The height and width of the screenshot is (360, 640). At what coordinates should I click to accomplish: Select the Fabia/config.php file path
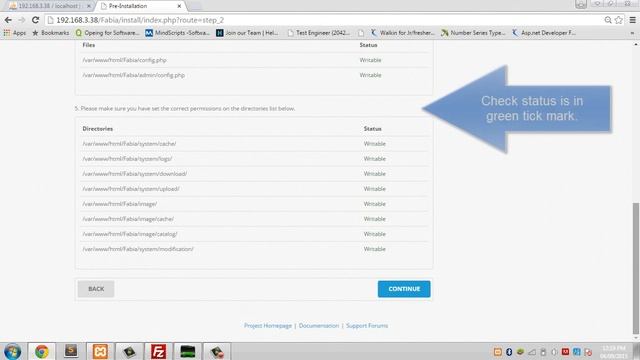click(x=124, y=60)
